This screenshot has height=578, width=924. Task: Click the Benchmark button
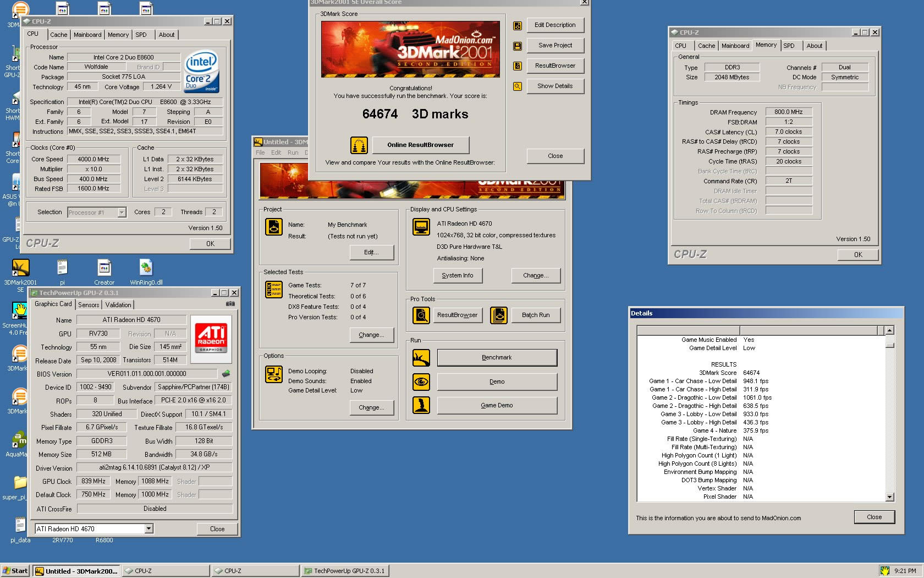497,358
